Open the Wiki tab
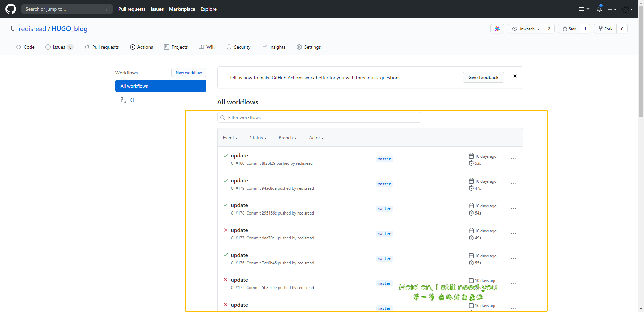The image size is (644, 312). (207, 47)
